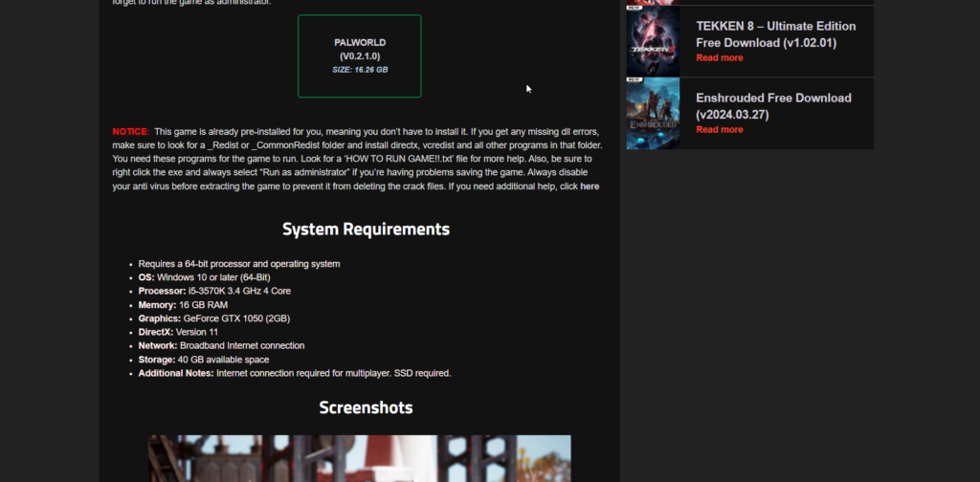This screenshot has width=980, height=482.
Task: Click the red NOTICE label
Action: point(130,132)
